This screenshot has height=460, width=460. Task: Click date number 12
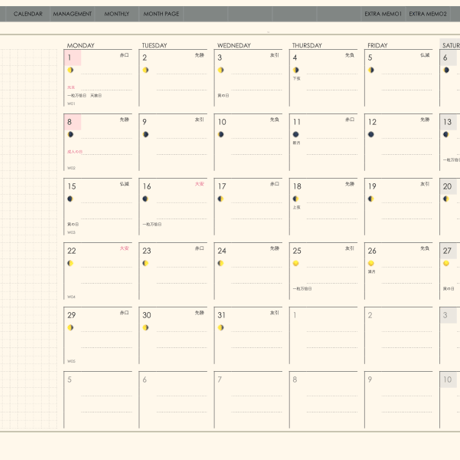[372, 122]
